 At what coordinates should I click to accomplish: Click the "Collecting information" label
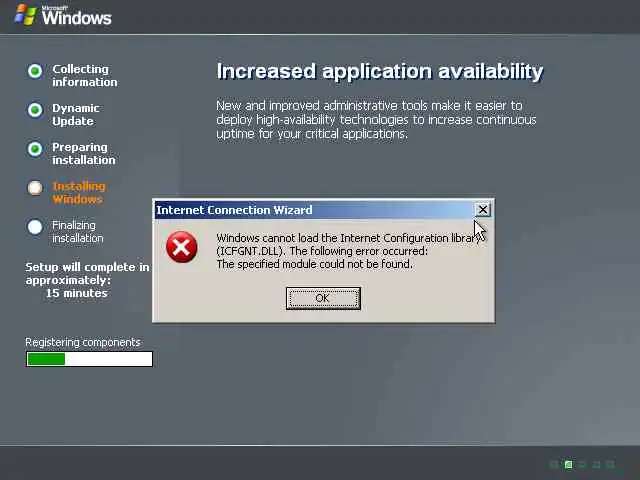(x=84, y=76)
